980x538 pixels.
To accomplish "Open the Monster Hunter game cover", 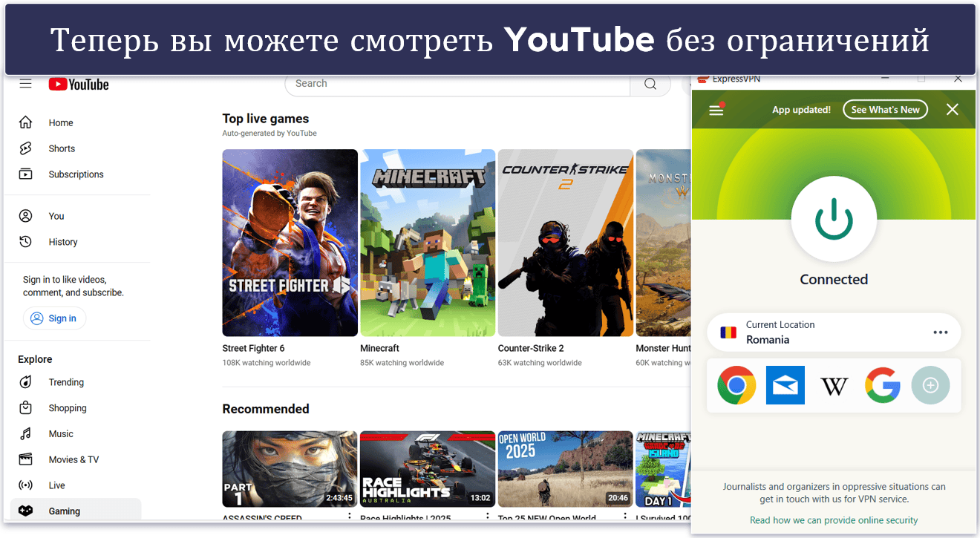I will (664, 243).
